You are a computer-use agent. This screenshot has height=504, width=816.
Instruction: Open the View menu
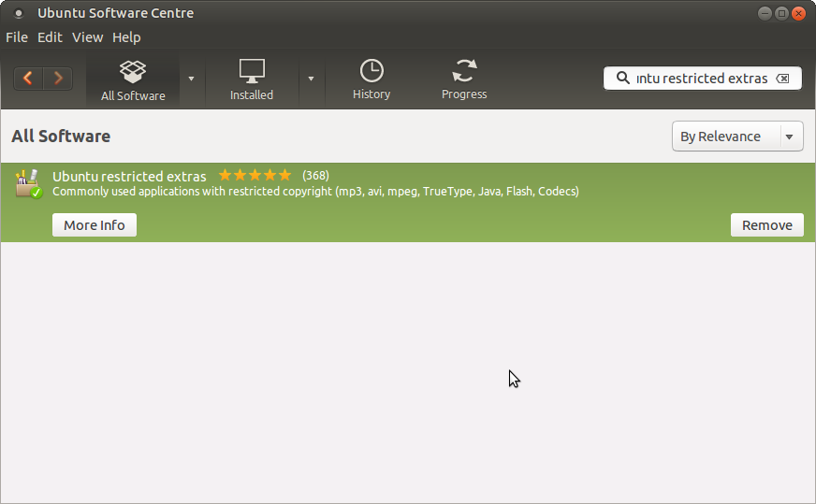pos(87,37)
